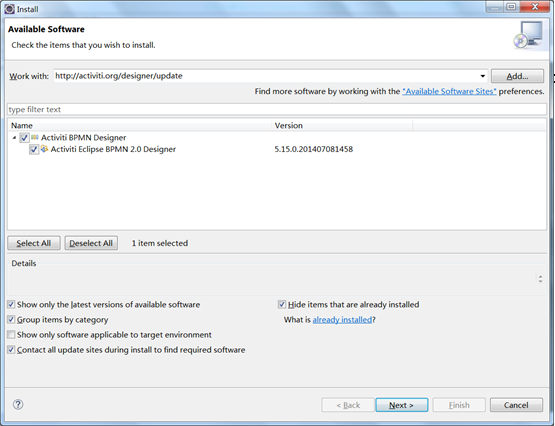This screenshot has height=426, width=555.
Task: Toggle Group items by category checkbox
Action: coord(11,320)
